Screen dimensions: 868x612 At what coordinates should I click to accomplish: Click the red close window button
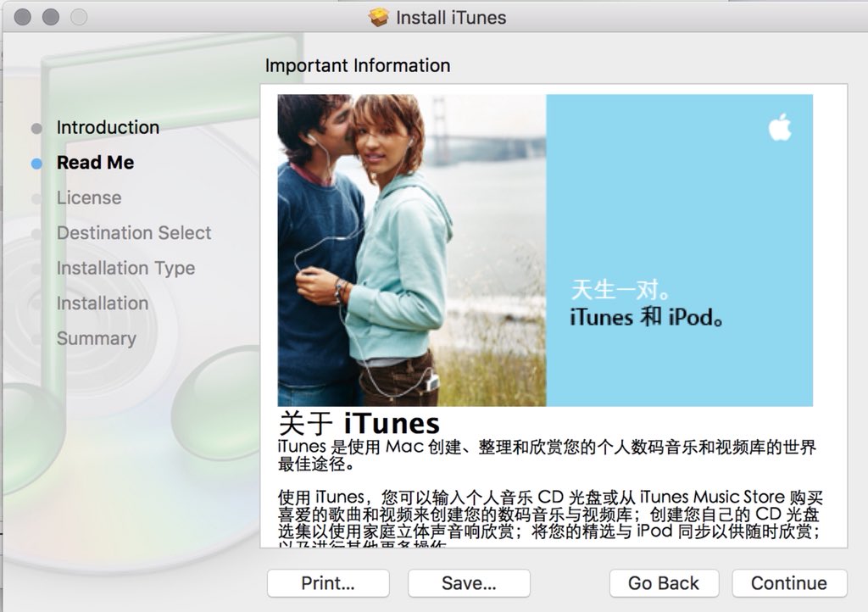pyautogui.click(x=22, y=17)
